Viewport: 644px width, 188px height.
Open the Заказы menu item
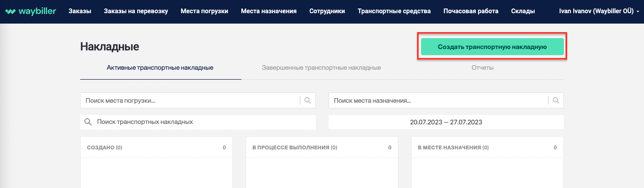pos(80,11)
